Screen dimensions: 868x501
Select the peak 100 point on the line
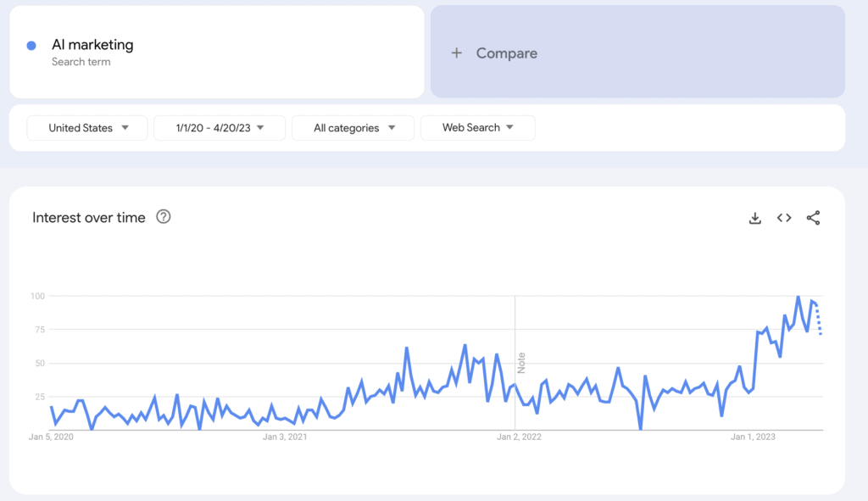click(798, 298)
